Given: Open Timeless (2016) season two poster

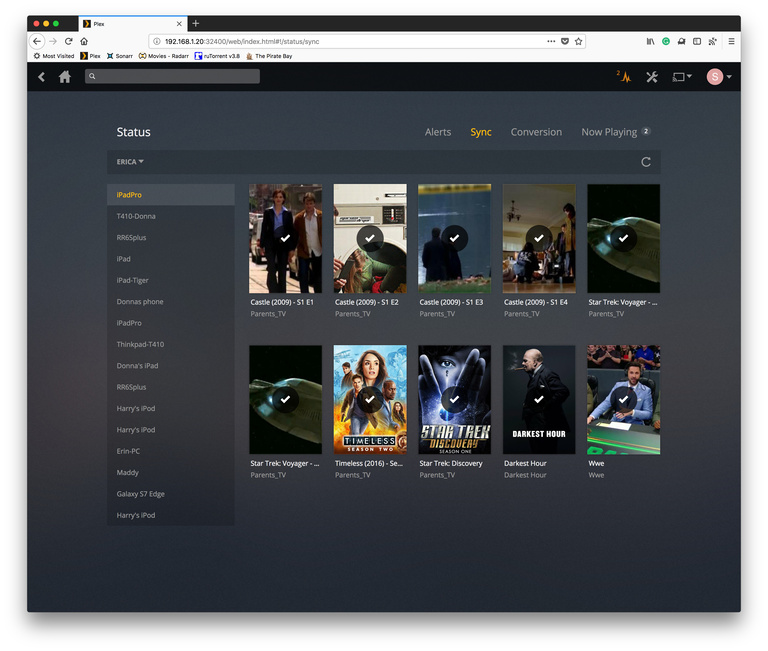Looking at the screenshot, I should pyautogui.click(x=370, y=400).
